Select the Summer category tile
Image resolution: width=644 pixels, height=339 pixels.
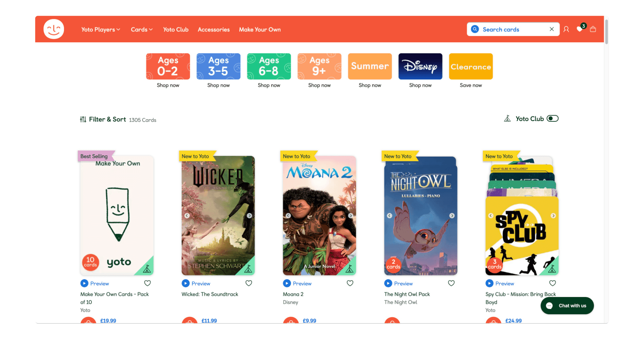pyautogui.click(x=370, y=66)
